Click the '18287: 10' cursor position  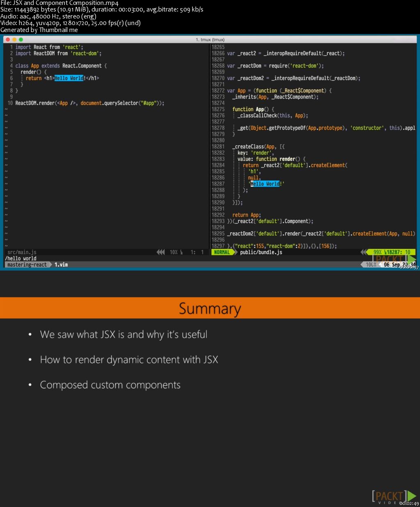coord(398,252)
